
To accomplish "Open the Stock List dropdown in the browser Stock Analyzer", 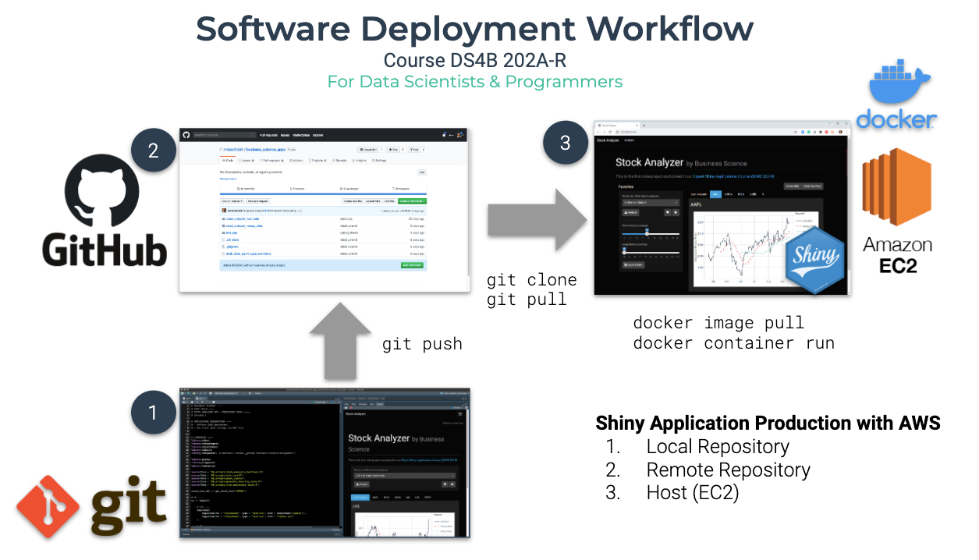I will [x=650, y=203].
